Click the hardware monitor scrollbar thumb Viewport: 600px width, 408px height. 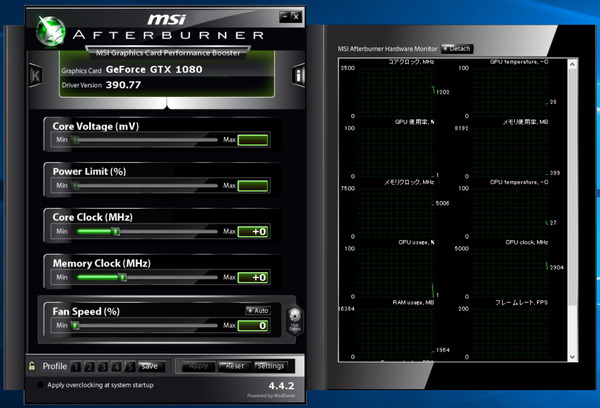[x=572, y=188]
